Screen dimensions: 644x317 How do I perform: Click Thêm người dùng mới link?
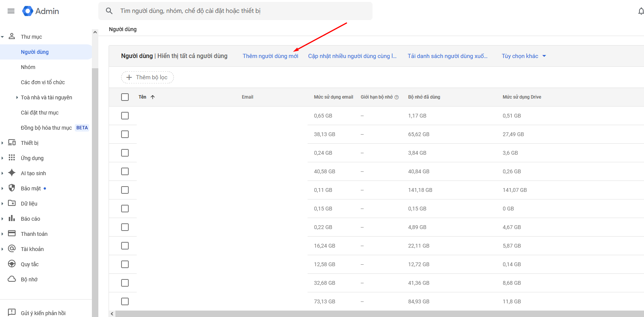(x=270, y=56)
